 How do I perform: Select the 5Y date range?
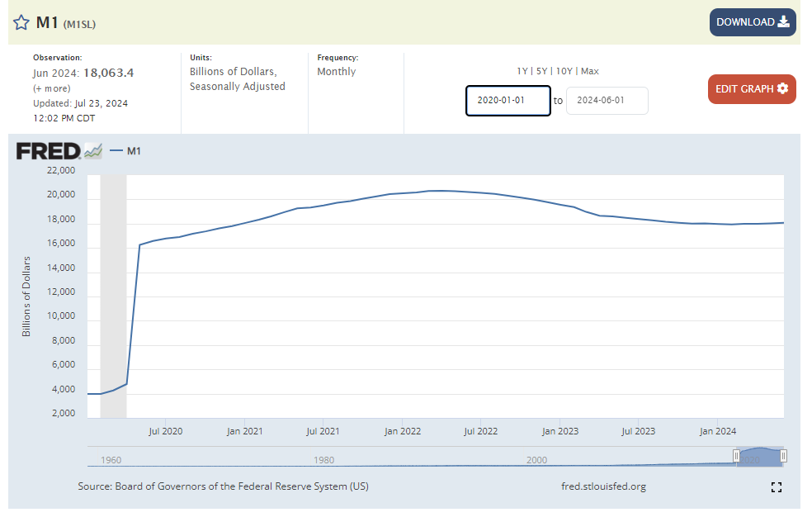[x=541, y=71]
